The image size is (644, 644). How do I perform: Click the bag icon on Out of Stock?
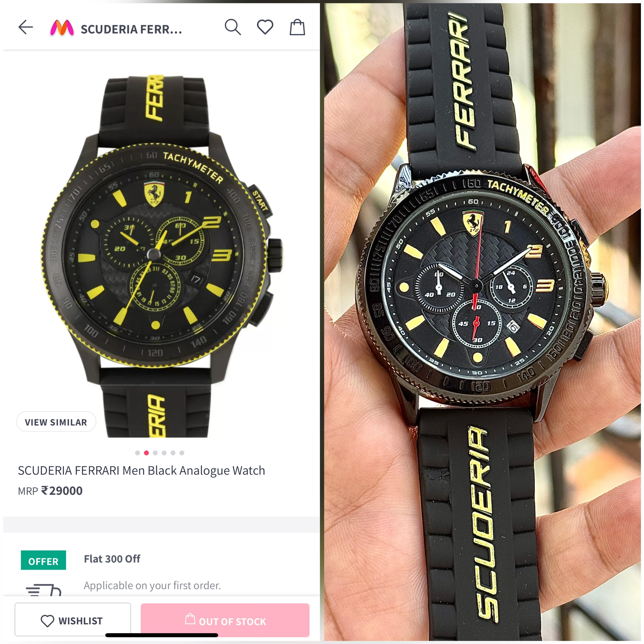tap(190, 619)
